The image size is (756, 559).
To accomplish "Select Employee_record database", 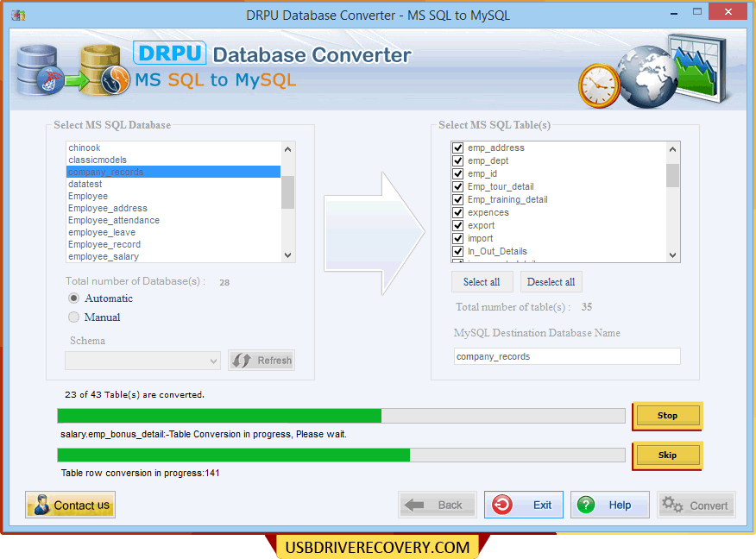I will (x=173, y=244).
